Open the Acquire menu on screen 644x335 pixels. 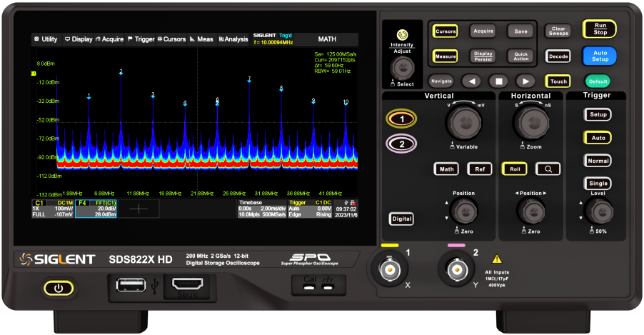pyautogui.click(x=110, y=39)
